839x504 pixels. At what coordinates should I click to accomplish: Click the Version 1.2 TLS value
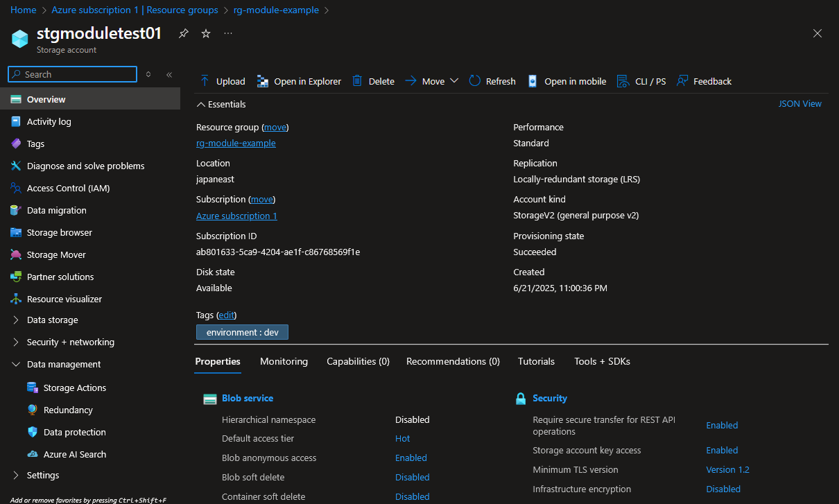pyautogui.click(x=727, y=469)
